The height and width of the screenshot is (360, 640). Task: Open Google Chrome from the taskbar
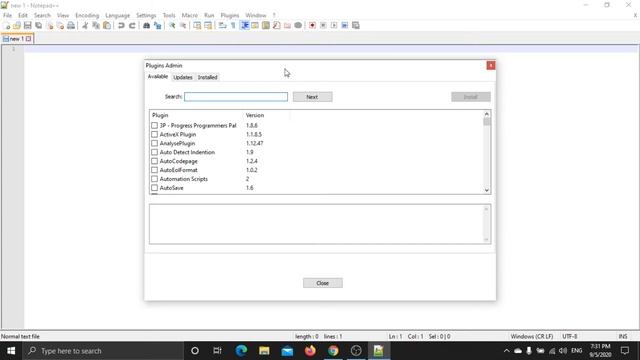(333, 351)
